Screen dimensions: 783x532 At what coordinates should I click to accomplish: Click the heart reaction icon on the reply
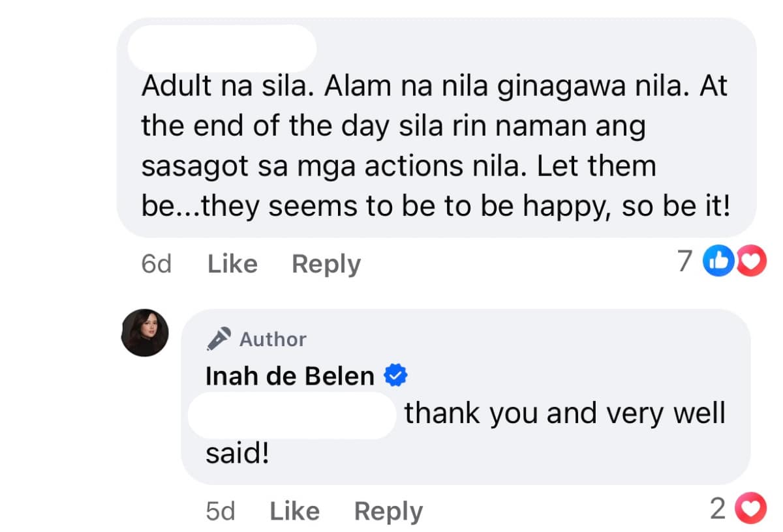[750, 507]
